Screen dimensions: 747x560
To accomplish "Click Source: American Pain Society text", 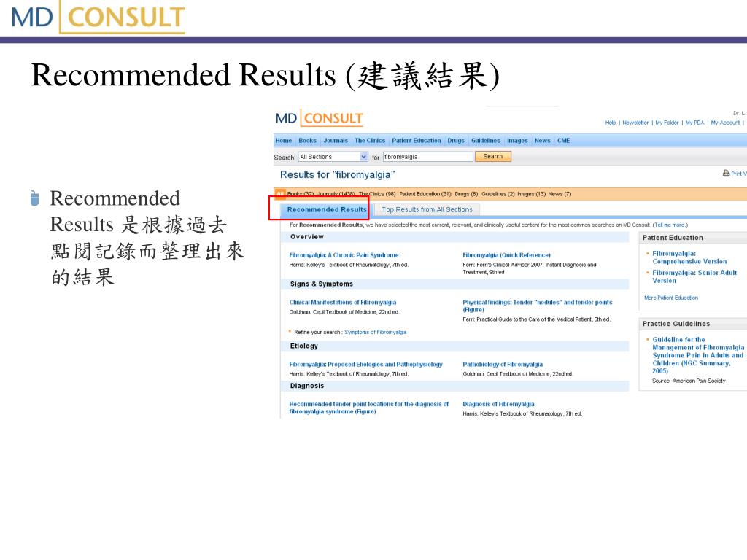I will tap(689, 381).
